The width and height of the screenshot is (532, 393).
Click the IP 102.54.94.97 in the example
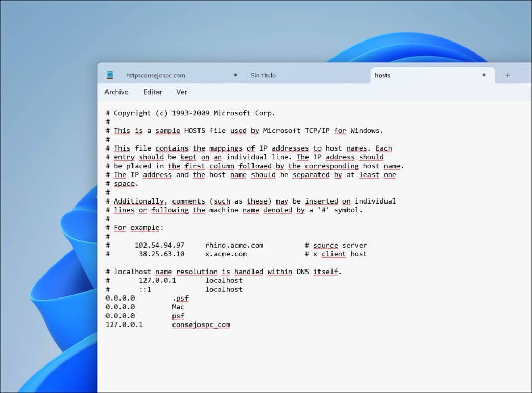(x=159, y=245)
